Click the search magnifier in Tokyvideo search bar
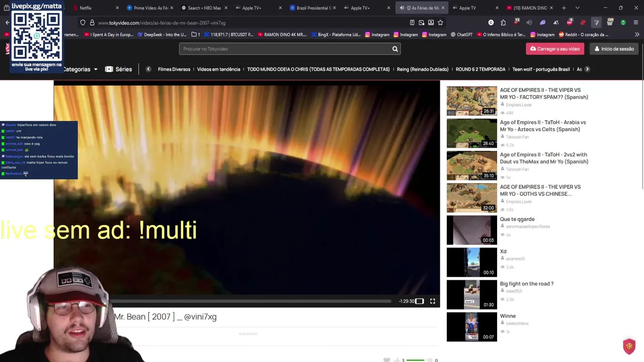Screen dimensions: 644x362 tap(395, 49)
